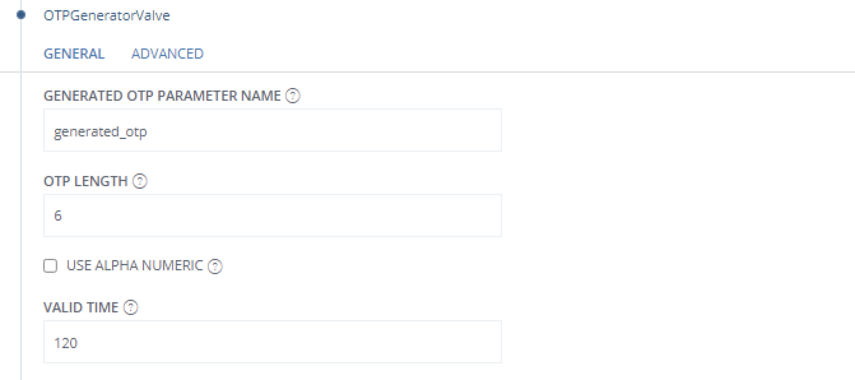The image size is (855, 380).
Task: Click the help icon beside Generated OTP Parameter Name
Action: coord(293,96)
